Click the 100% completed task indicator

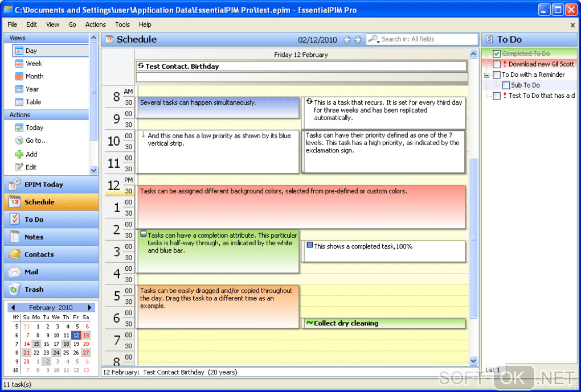pos(310,245)
